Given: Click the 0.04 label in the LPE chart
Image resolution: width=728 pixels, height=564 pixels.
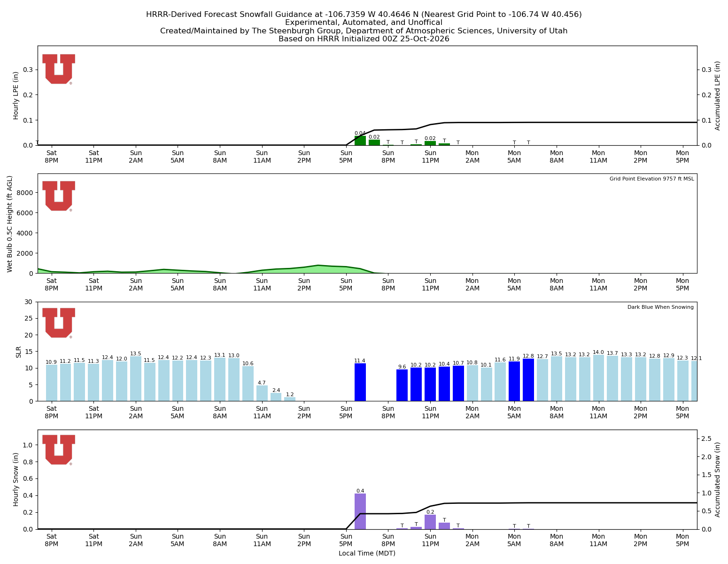Looking at the screenshot, I should 360,133.
